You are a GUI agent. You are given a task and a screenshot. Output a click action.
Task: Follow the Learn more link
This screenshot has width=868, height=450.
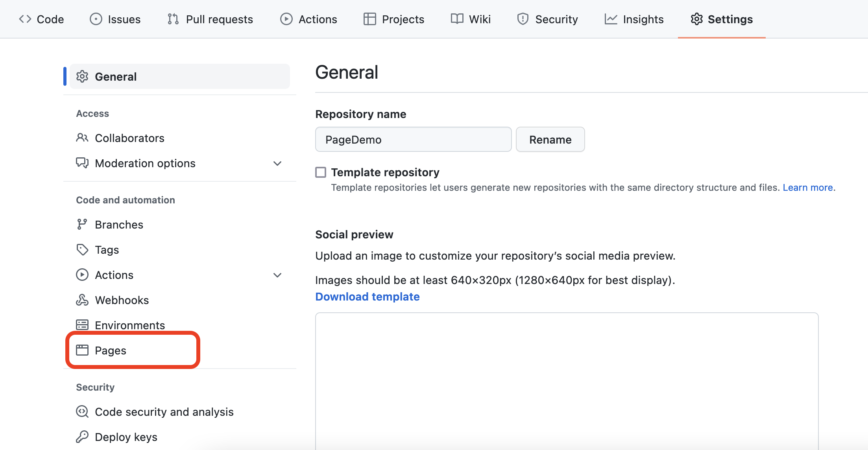(807, 188)
